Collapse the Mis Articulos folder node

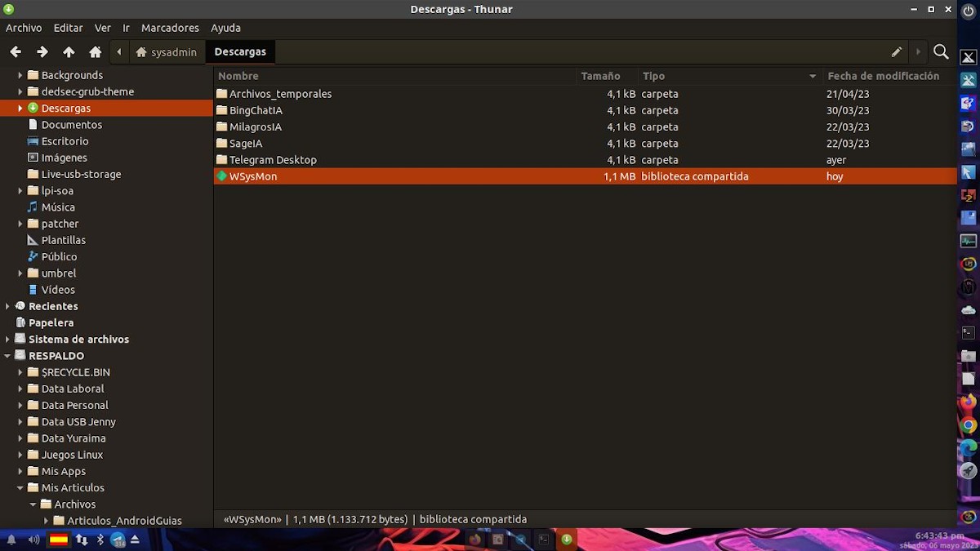[x=20, y=487]
